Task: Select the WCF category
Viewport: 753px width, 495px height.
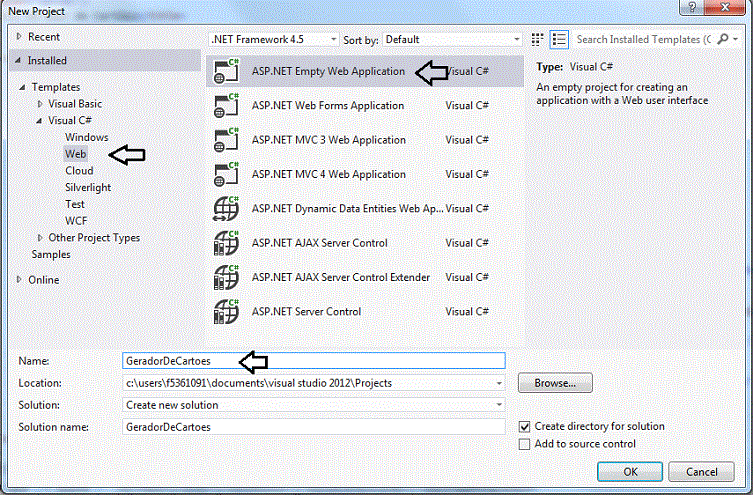Action: pyautogui.click(x=76, y=221)
